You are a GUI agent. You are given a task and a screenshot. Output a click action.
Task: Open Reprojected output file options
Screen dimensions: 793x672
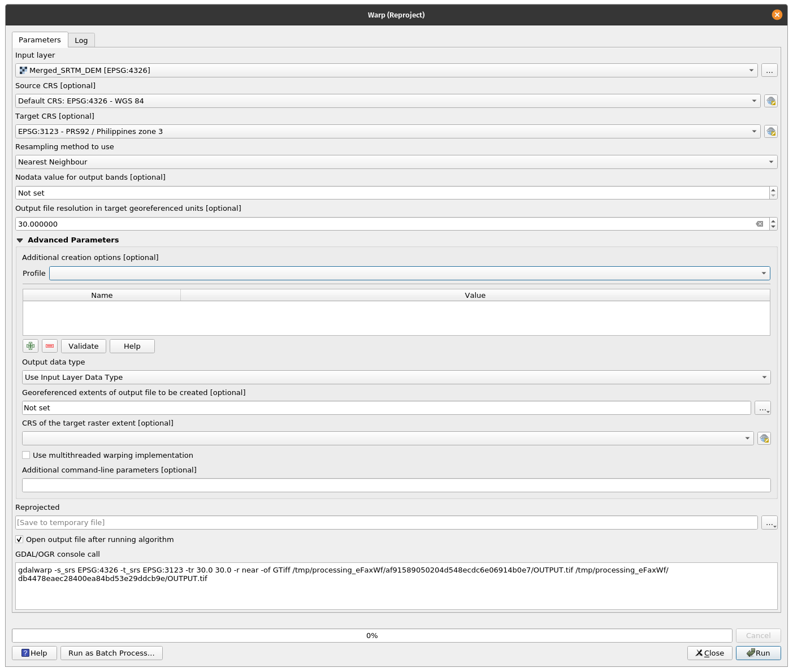[x=769, y=523]
